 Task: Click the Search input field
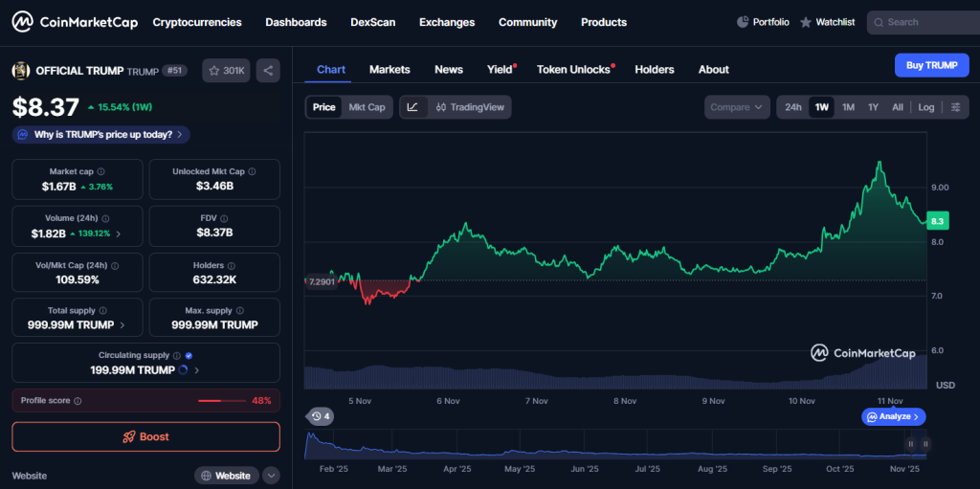(x=925, y=22)
